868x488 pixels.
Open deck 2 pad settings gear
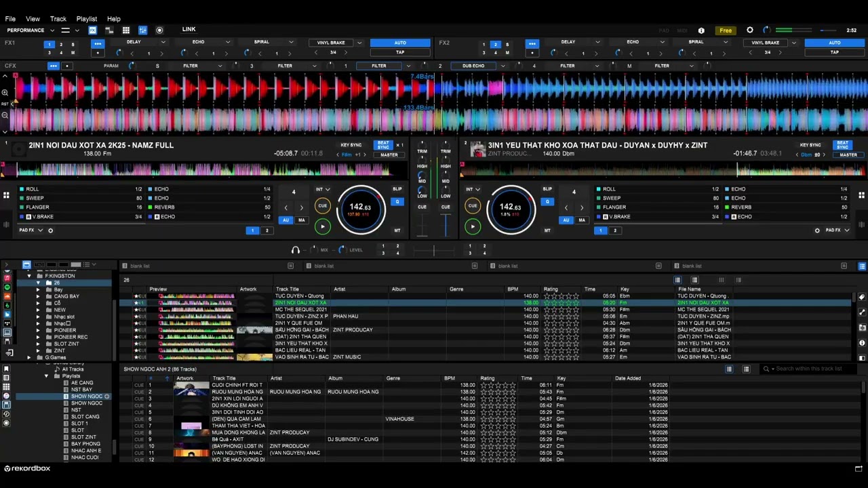(x=817, y=230)
